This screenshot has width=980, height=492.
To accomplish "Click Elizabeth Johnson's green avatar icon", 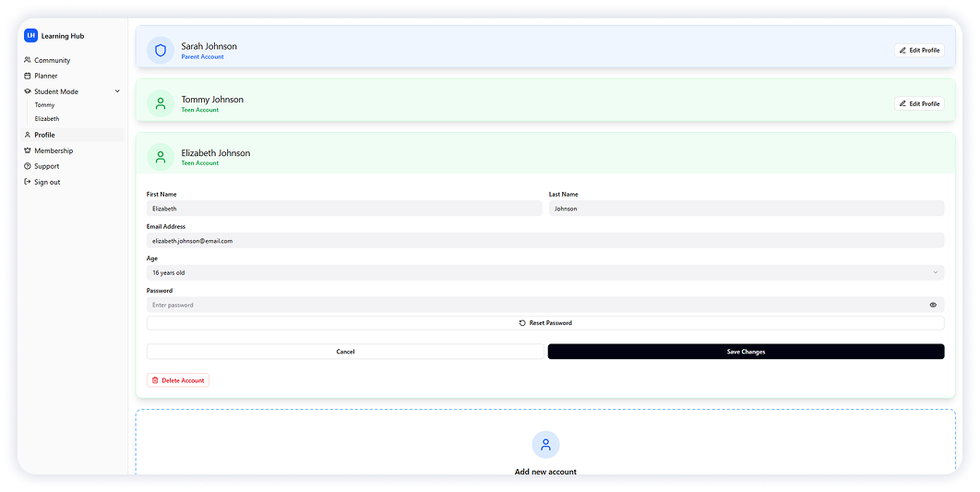I will tap(161, 157).
